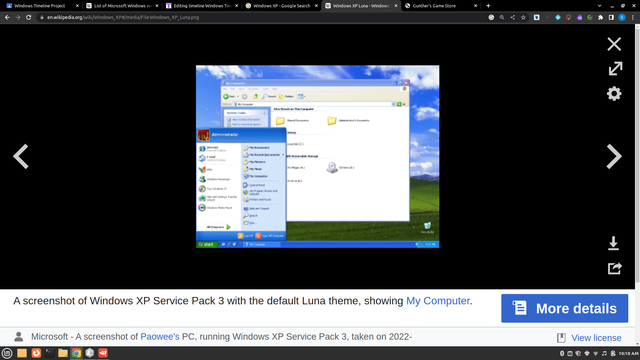Switch to List of Microsoft Windows tab
This screenshot has width=640, height=360.
click(122, 6)
